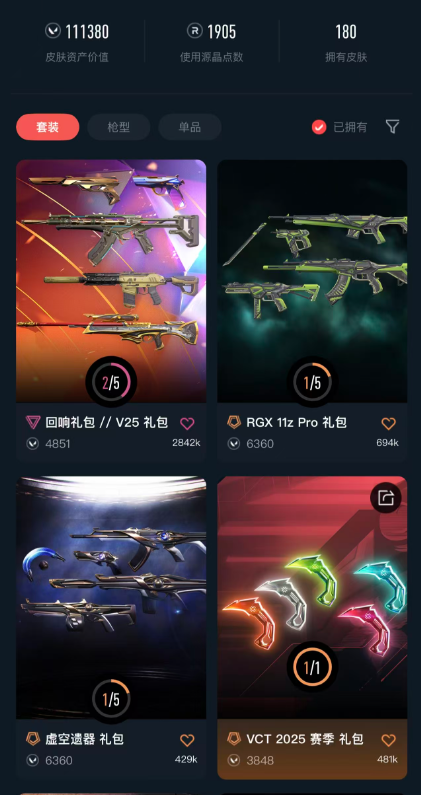The image size is (421, 795).
Task: Tap the 2/5 progress ring
Action: [111, 382]
